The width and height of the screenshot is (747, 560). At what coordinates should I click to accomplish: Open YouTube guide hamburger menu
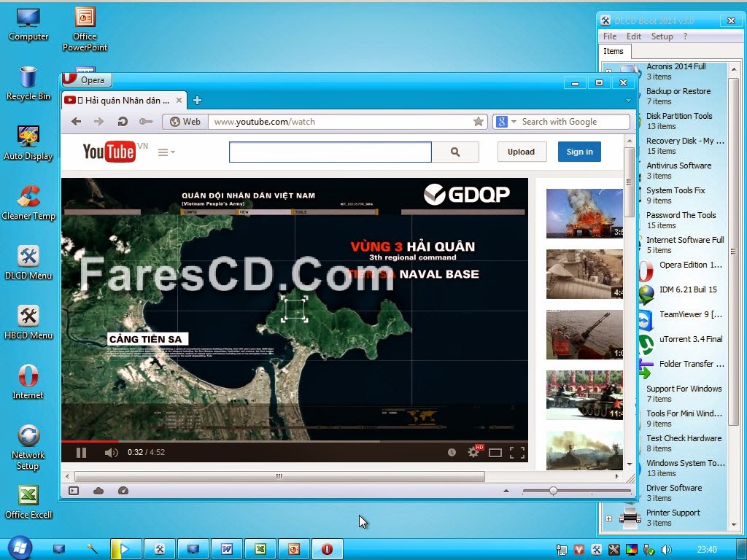tap(166, 152)
